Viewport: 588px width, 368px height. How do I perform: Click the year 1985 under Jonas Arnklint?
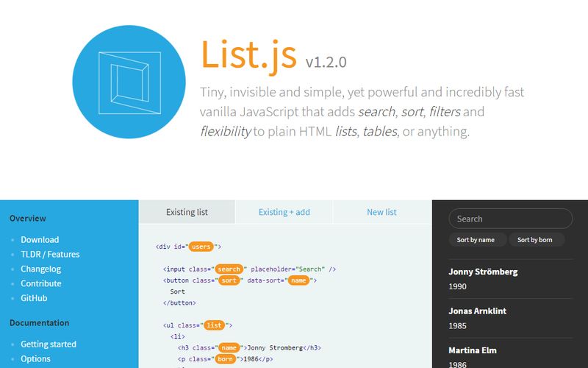(457, 325)
